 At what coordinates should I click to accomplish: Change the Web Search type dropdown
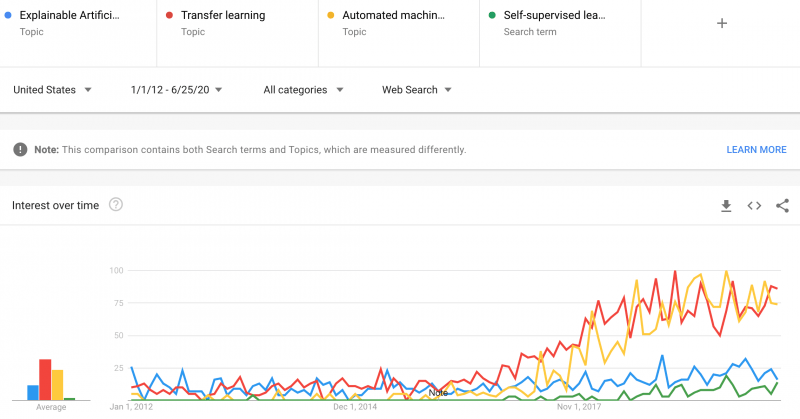click(417, 90)
